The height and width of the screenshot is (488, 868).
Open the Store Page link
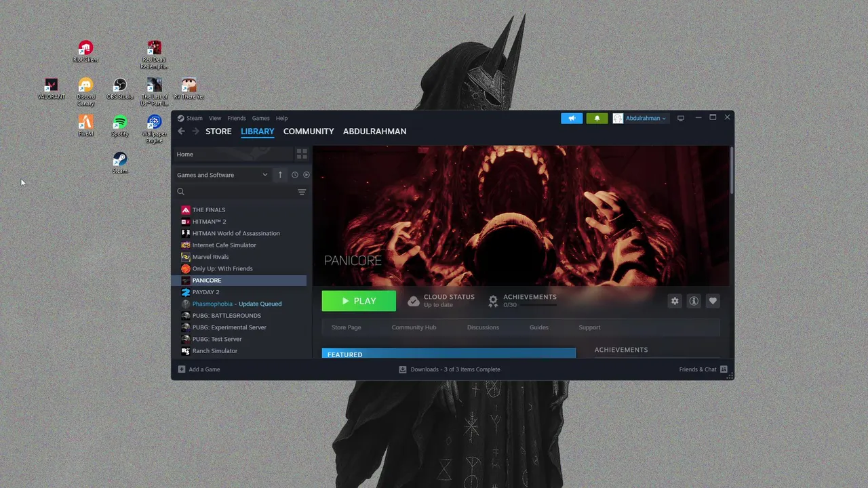coord(346,327)
